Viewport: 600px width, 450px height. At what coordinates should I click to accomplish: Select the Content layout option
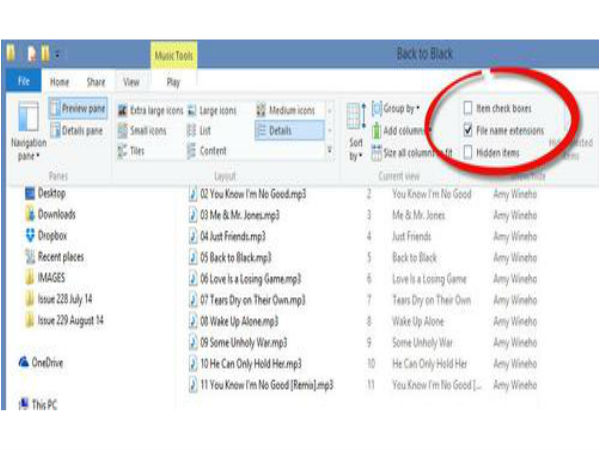tap(212, 150)
